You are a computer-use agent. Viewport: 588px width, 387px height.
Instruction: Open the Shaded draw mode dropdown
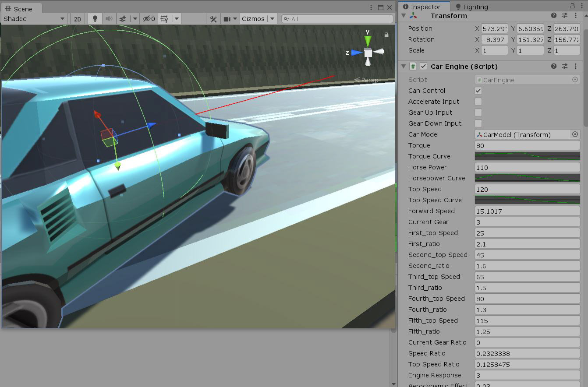pos(34,19)
